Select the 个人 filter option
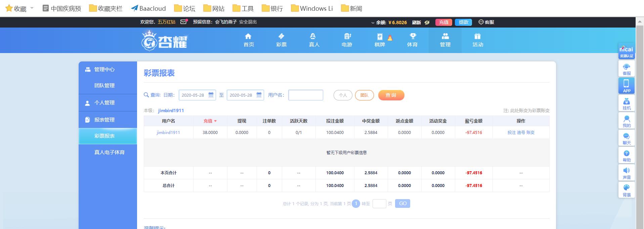Viewport: 644px width, 229px height. [x=343, y=95]
